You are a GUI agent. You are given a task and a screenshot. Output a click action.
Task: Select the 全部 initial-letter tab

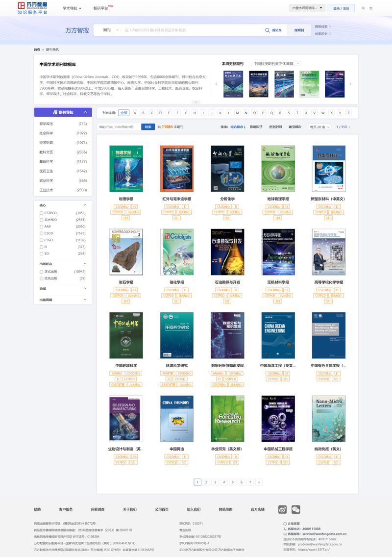[x=123, y=113]
